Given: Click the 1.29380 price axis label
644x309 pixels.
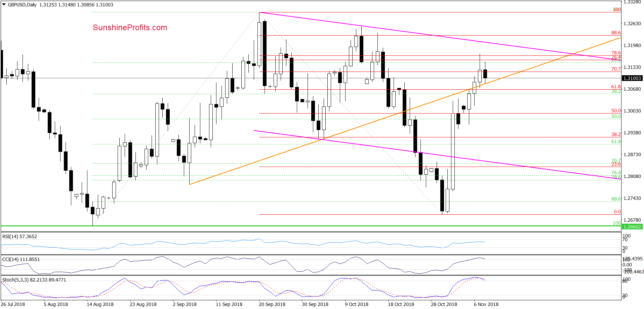Looking at the screenshot, I should click(x=632, y=133).
